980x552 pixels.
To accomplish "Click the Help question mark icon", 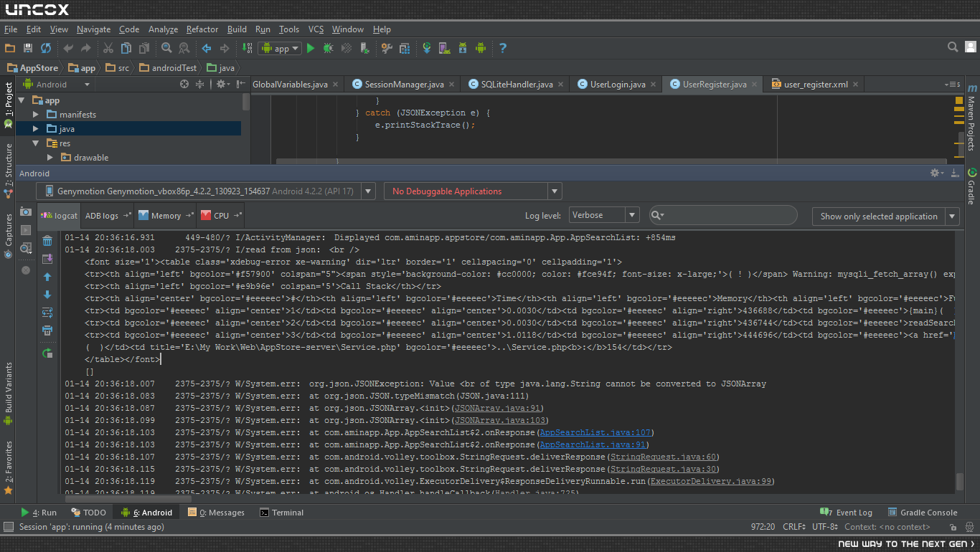I will pos(503,48).
